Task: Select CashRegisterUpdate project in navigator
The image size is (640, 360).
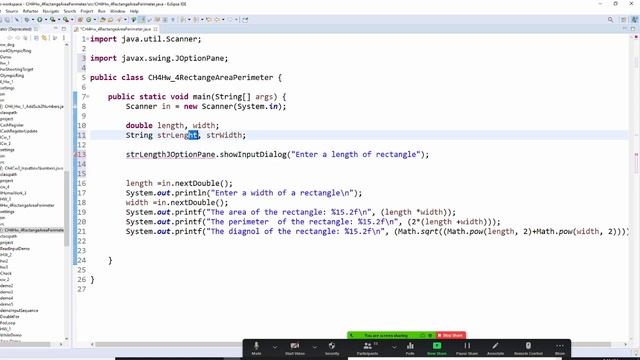Action: pyautogui.click(x=19, y=131)
